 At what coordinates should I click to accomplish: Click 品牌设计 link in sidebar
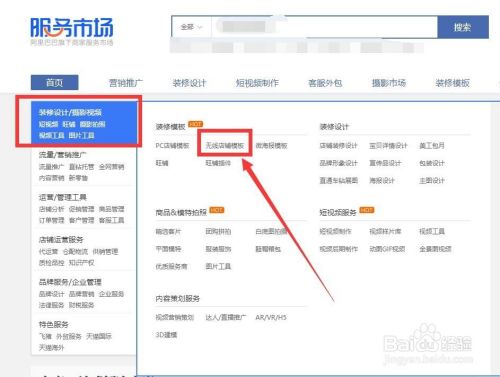click(51, 294)
